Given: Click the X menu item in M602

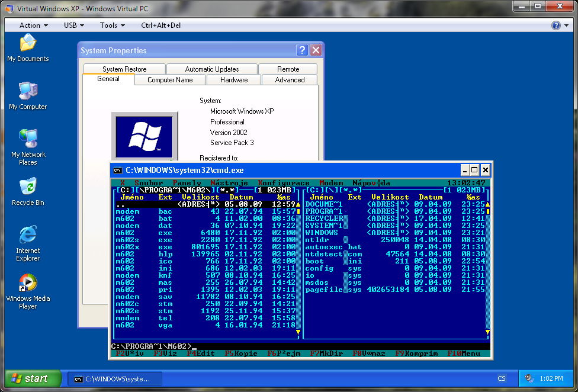Looking at the screenshot, I should [x=123, y=183].
